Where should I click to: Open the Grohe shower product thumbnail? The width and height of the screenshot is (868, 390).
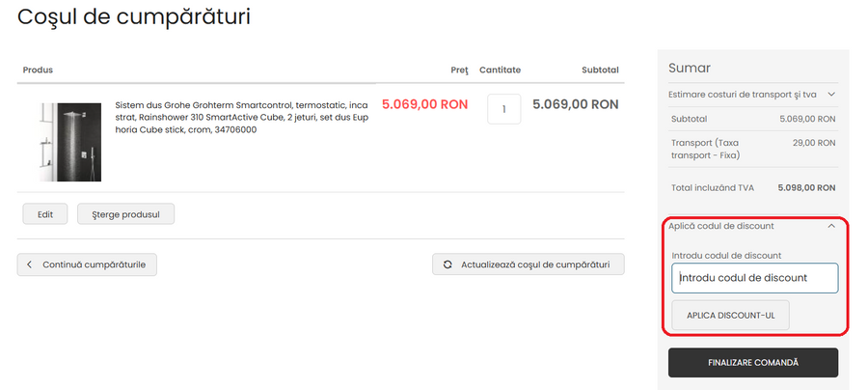(71, 142)
